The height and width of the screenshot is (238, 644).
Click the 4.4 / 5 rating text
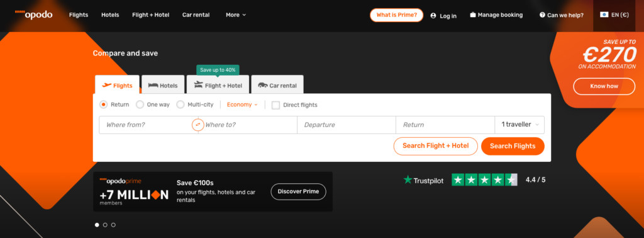pyautogui.click(x=536, y=179)
